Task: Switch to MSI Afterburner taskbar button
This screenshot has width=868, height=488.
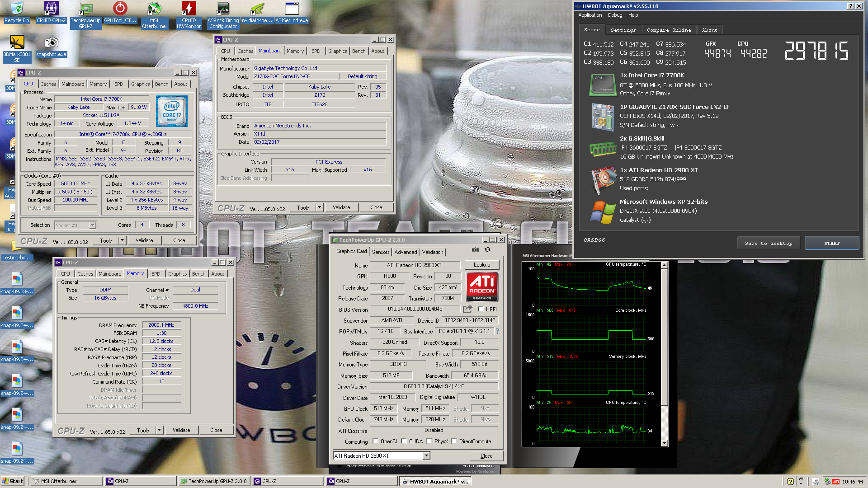Action: tap(67, 481)
